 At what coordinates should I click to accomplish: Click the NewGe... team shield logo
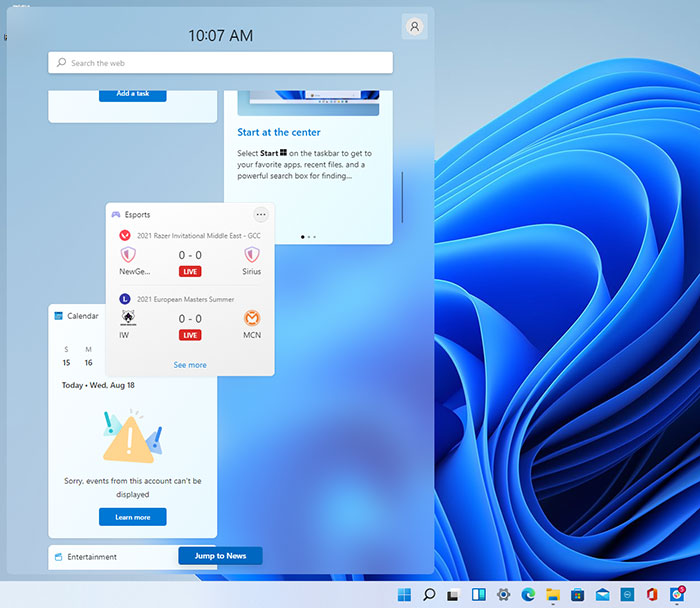[x=128, y=255]
